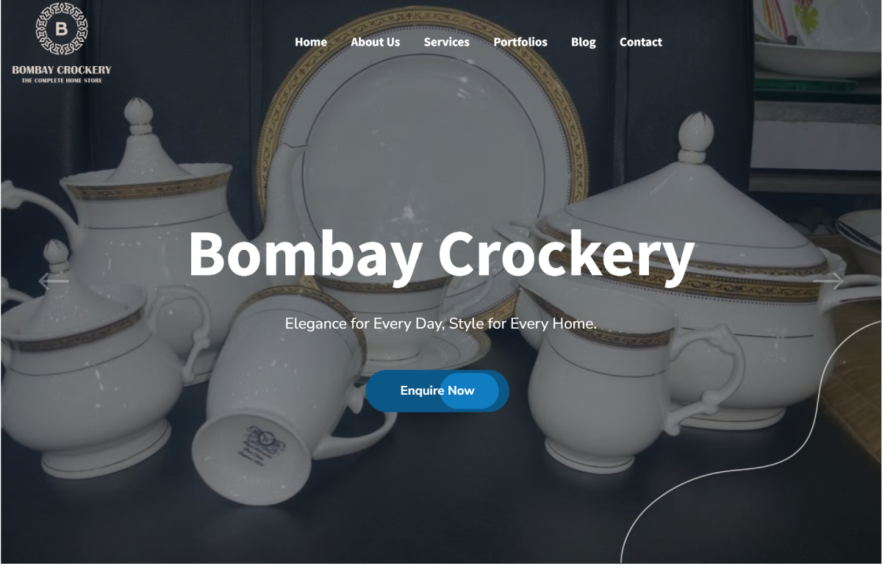Advance to next slide with right arrow
This screenshot has width=882, height=588.
click(828, 281)
